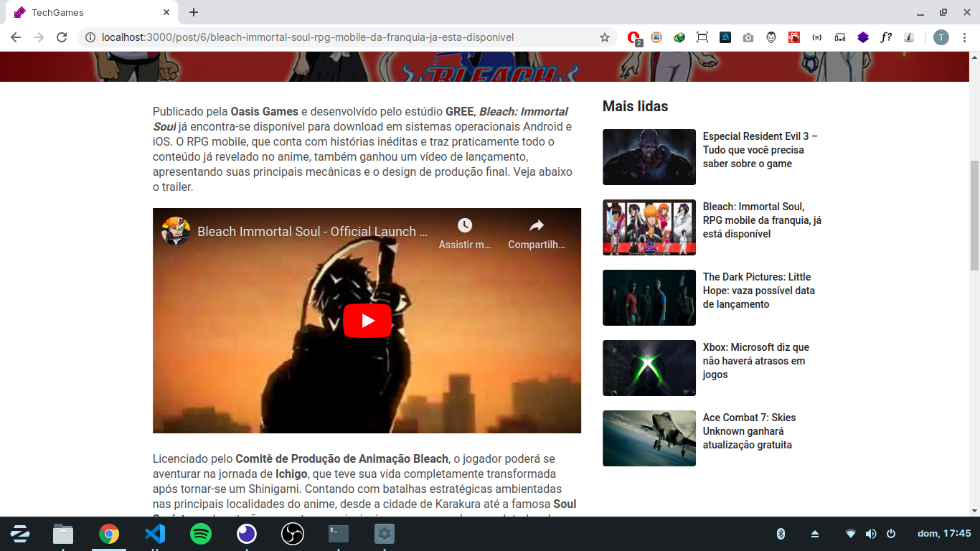Image resolution: width=980 pixels, height=551 pixels.
Task: Open the Settings gear in taskbar
Action: point(385,534)
